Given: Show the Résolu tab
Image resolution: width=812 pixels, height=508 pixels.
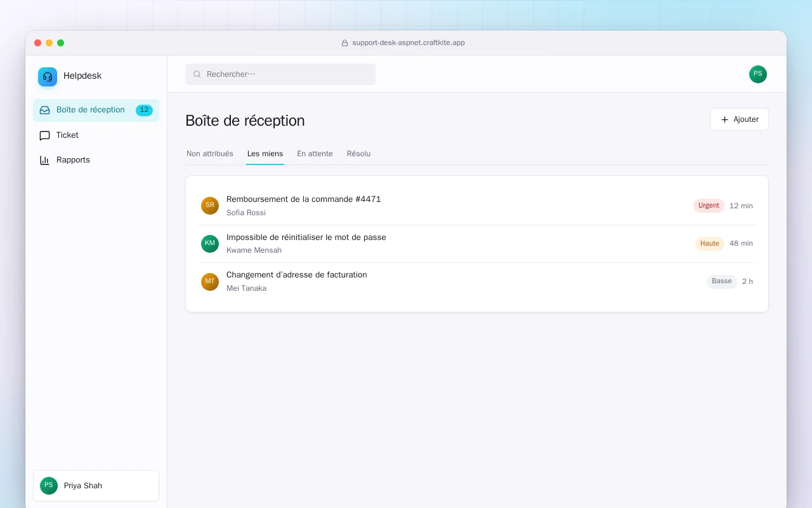Looking at the screenshot, I should coord(358,154).
